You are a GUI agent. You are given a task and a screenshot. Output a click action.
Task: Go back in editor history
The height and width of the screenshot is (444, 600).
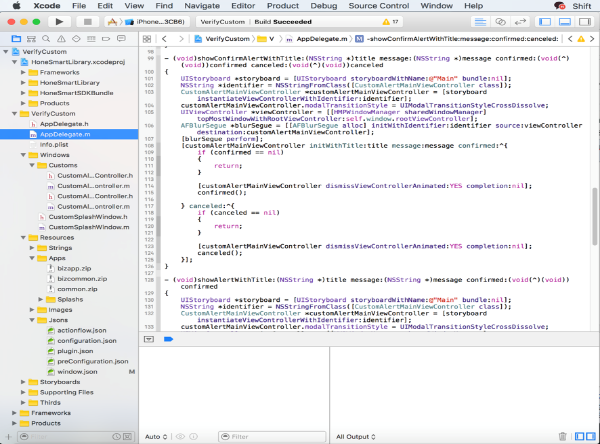pos(165,39)
